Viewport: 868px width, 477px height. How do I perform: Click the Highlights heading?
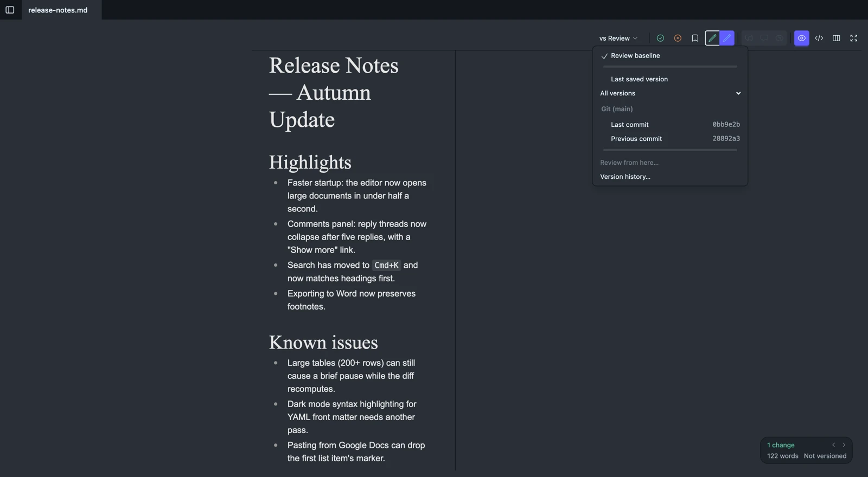[x=310, y=163]
